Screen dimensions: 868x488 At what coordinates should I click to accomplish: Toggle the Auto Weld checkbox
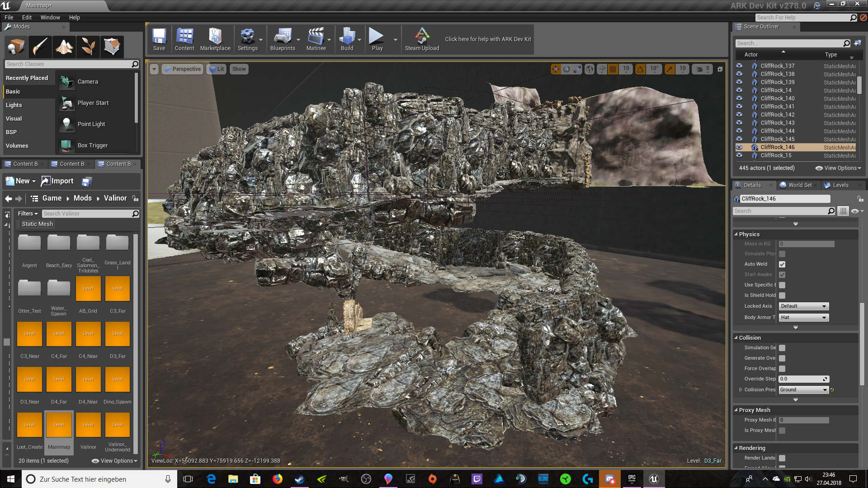click(782, 264)
